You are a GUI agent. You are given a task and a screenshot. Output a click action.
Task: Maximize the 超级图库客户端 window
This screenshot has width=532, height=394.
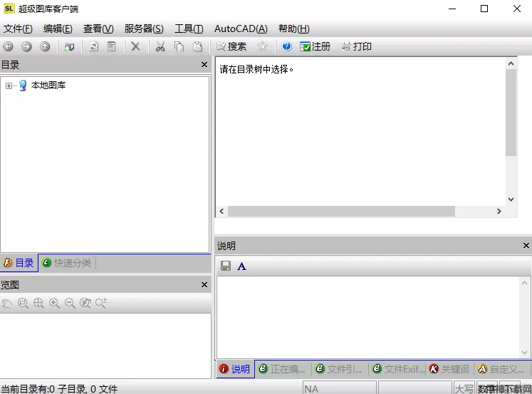[x=484, y=9]
